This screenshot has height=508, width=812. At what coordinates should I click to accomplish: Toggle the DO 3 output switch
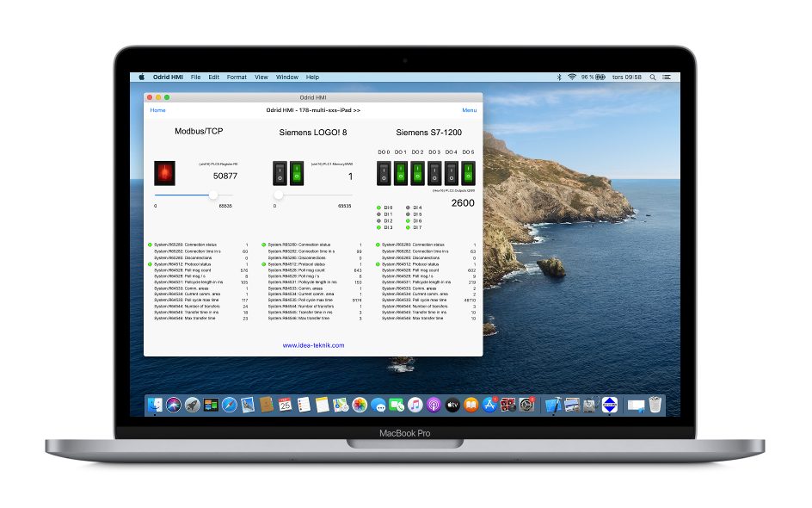pos(434,174)
